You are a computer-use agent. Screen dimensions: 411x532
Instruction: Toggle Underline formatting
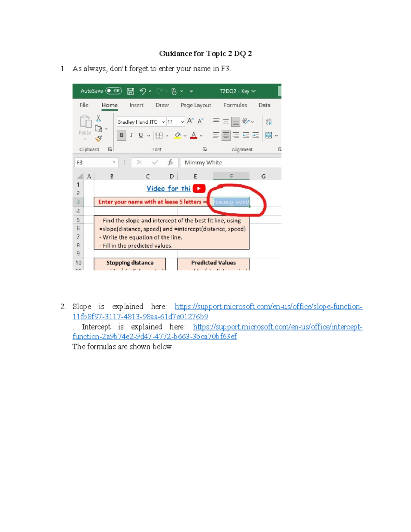click(x=141, y=135)
